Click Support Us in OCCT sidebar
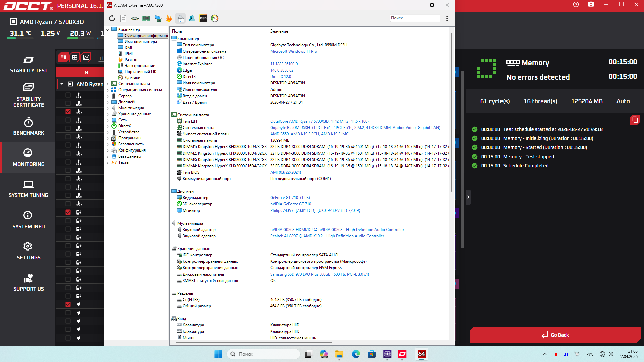Screen dimensions: 644x362 coord(29,283)
